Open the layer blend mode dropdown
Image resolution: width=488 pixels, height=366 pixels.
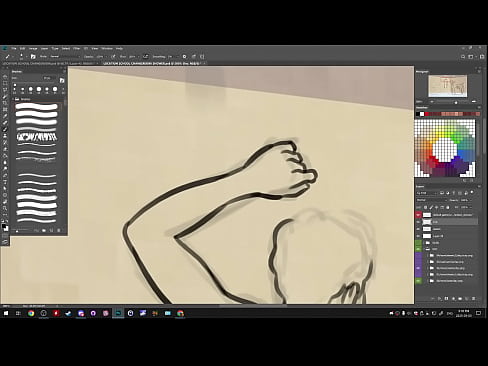click(x=431, y=200)
